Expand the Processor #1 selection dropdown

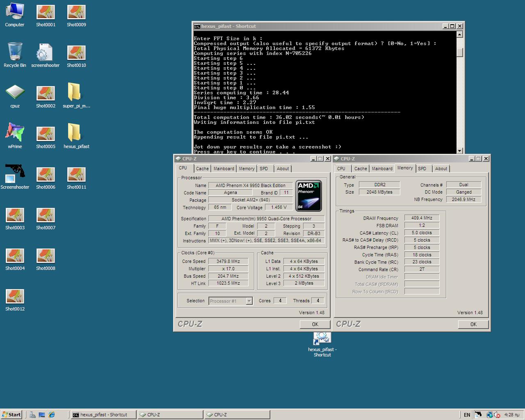point(249,301)
